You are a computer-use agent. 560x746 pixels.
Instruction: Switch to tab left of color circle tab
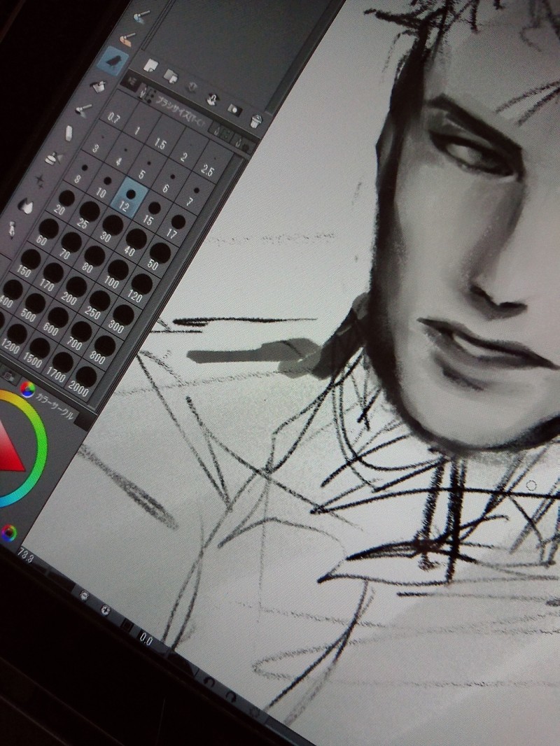click(8, 376)
